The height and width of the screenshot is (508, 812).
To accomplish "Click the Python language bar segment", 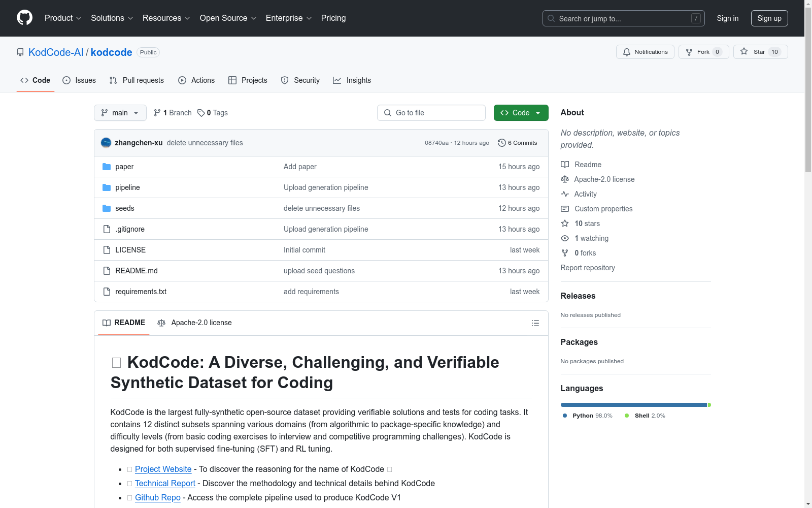I will tap(634, 405).
